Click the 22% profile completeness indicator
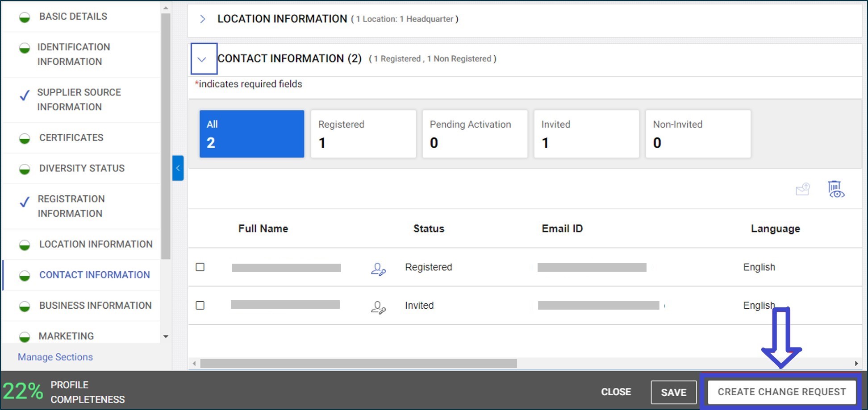Viewport: 868px width, 410px height. coord(23,391)
